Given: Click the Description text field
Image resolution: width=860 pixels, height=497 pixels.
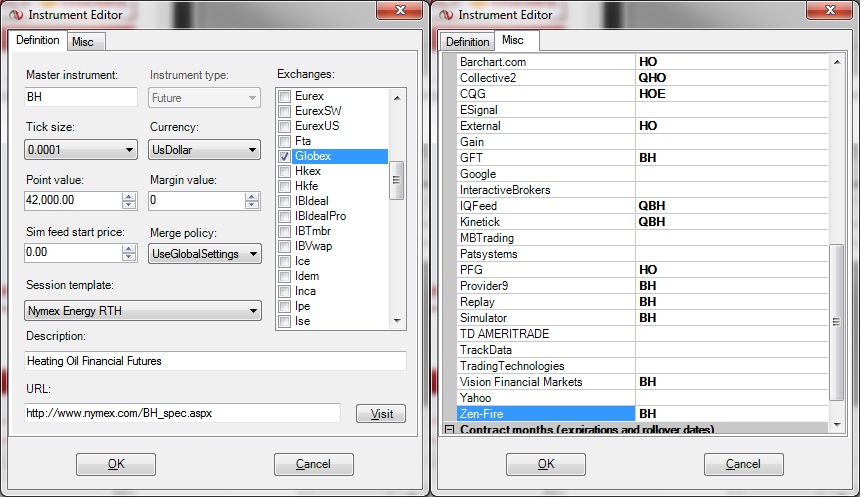Looking at the screenshot, I should [215, 361].
